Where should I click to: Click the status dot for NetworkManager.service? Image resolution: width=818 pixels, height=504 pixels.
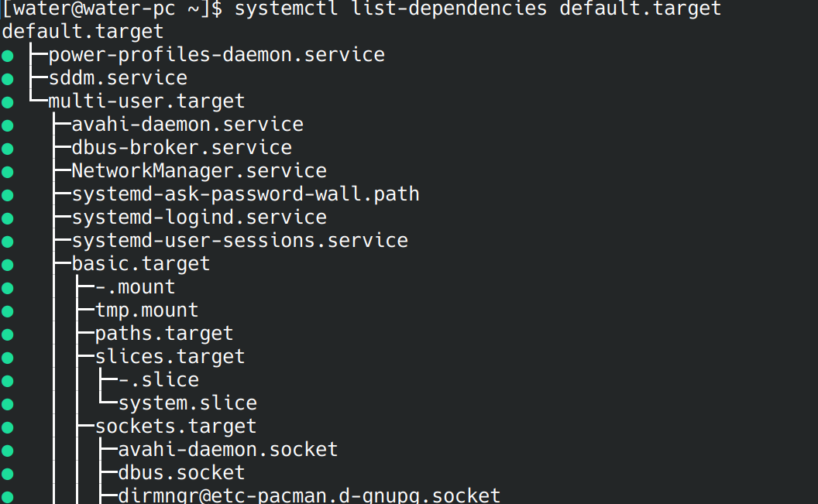[8, 172]
